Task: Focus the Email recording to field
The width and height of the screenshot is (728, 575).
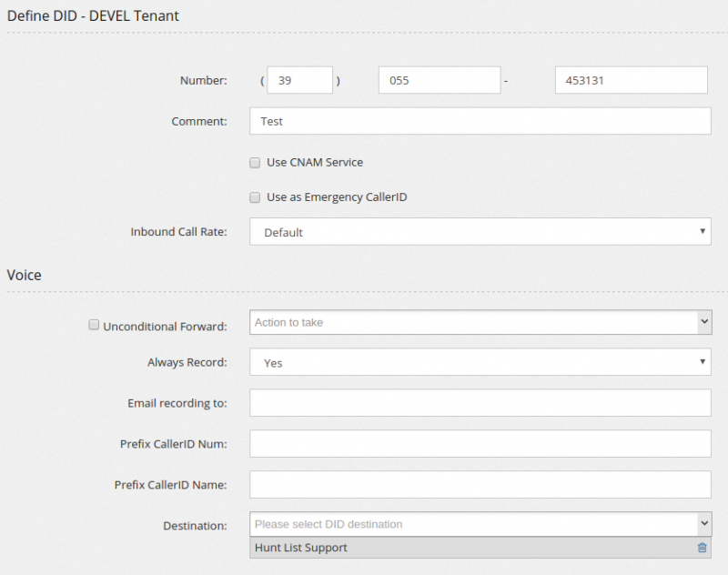Action: coord(480,403)
